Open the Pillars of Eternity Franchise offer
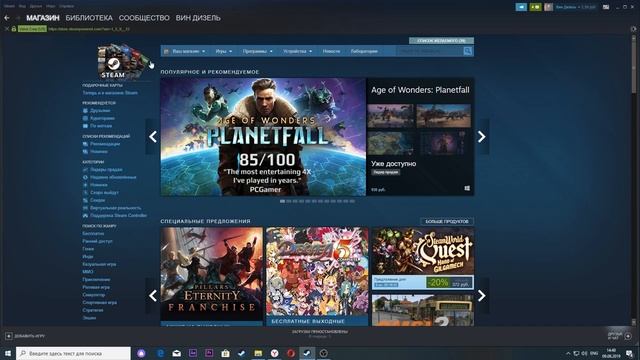This screenshot has width=640, height=360. (x=211, y=276)
